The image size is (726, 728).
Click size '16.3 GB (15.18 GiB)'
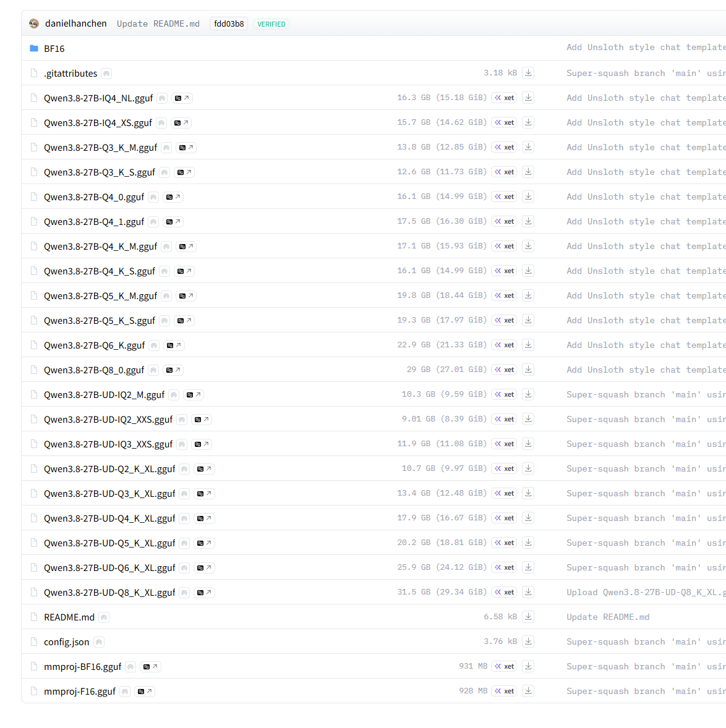tap(442, 98)
